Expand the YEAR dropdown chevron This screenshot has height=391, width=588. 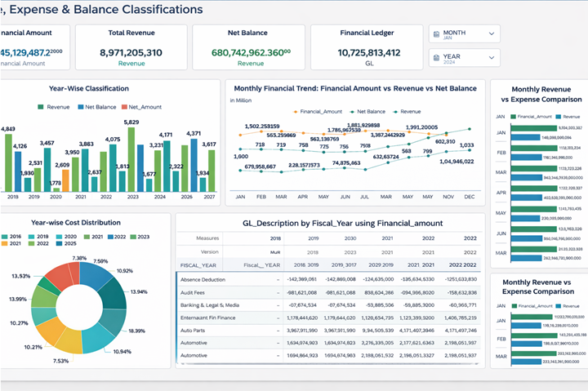[492, 59]
